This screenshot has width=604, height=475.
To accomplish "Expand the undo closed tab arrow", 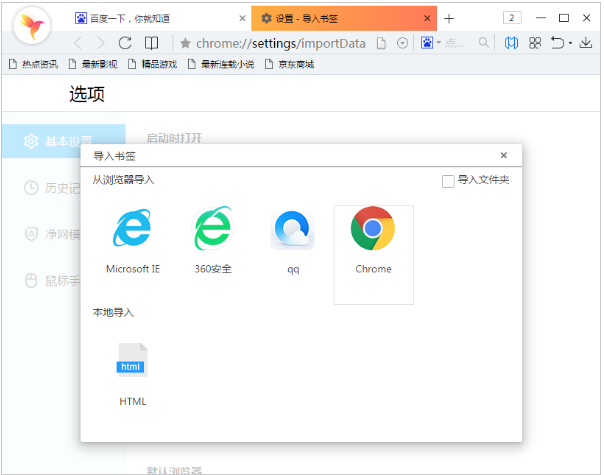I will pyautogui.click(x=570, y=43).
